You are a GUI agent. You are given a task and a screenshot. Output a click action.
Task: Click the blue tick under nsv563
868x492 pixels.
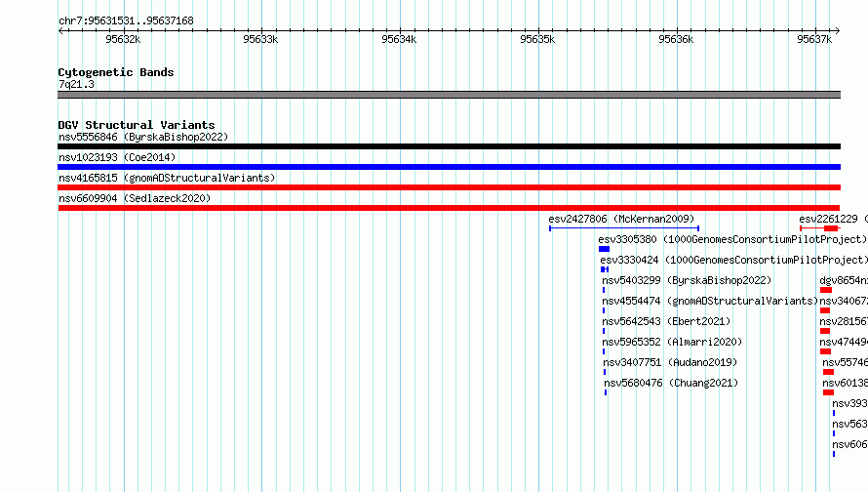tap(834, 433)
